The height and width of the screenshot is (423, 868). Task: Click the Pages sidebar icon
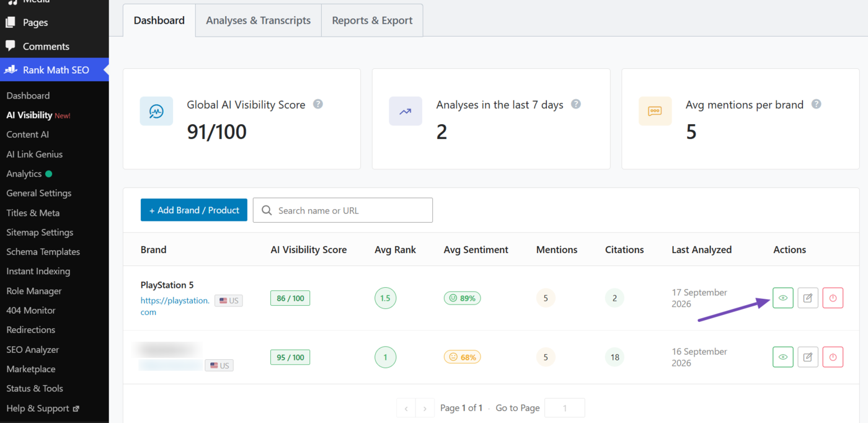[x=11, y=22]
